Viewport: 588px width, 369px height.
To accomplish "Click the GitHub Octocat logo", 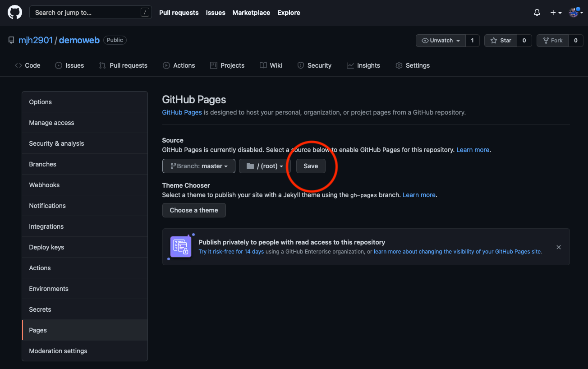I will pos(15,12).
